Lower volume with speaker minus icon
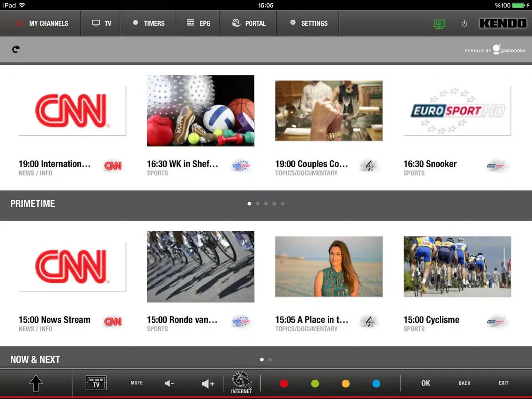 [170, 384]
